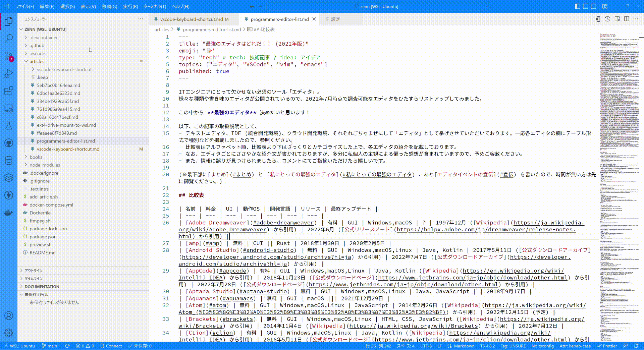
Task: Open the Search view in activity bar
Action: [x=9, y=39]
